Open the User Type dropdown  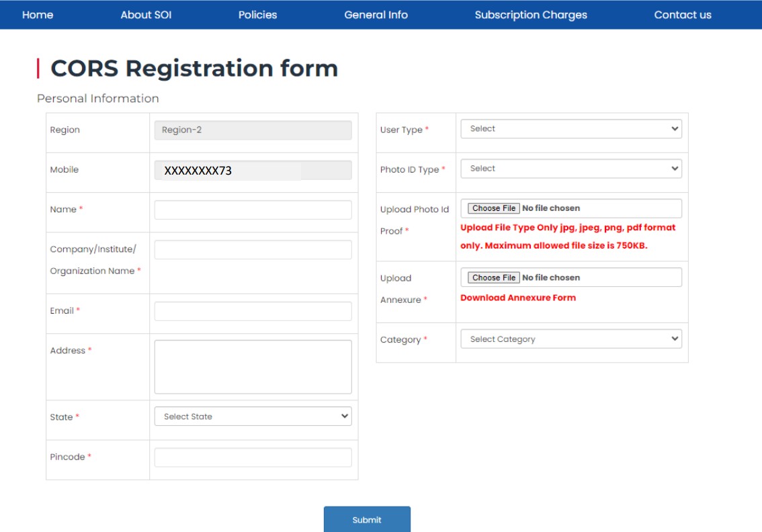[570, 129]
